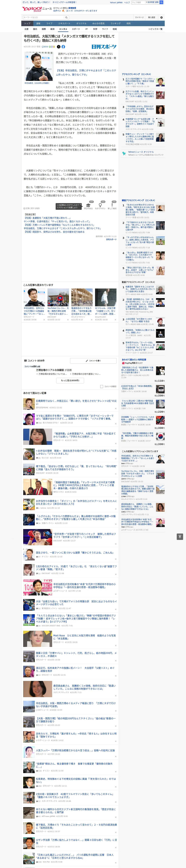
Task: Open the Yahoo! JAPAN top link
Action: click(x=116, y=2)
